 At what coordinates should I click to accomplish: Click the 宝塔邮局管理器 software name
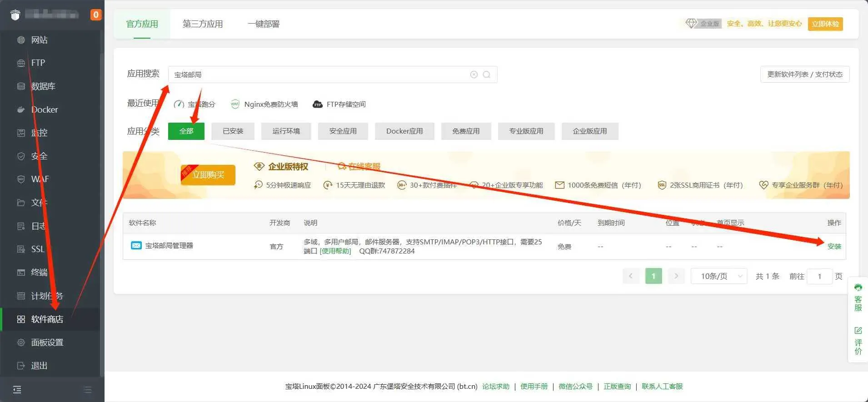click(x=169, y=246)
